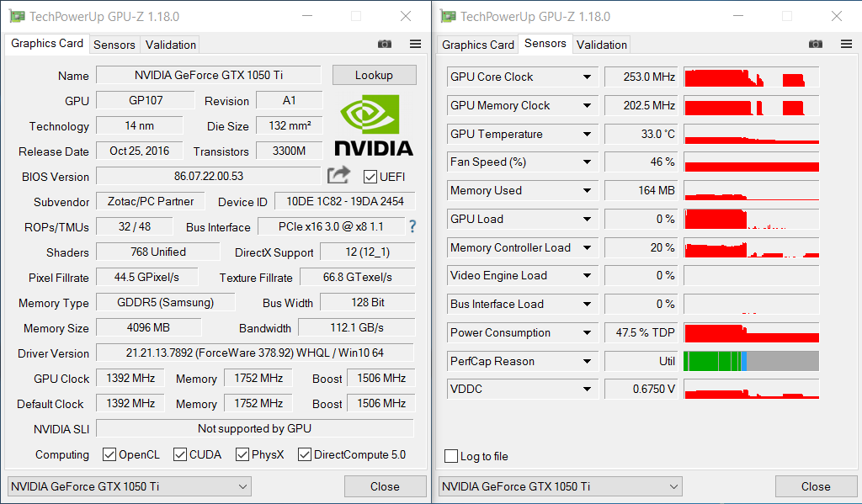Switch to the Validation tab
The image size is (862, 504).
[x=170, y=44]
